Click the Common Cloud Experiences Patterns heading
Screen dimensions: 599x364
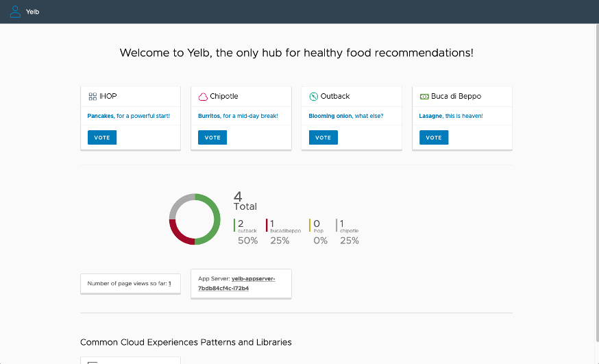[186, 342]
